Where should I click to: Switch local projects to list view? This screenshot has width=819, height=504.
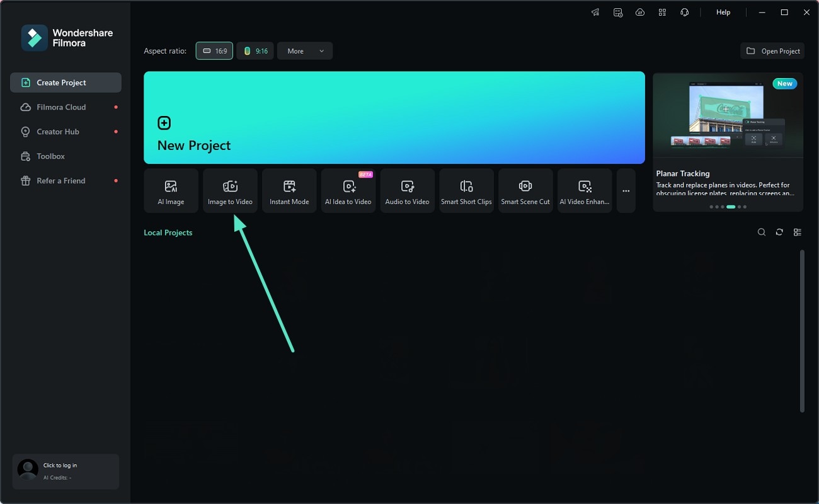[x=798, y=232]
